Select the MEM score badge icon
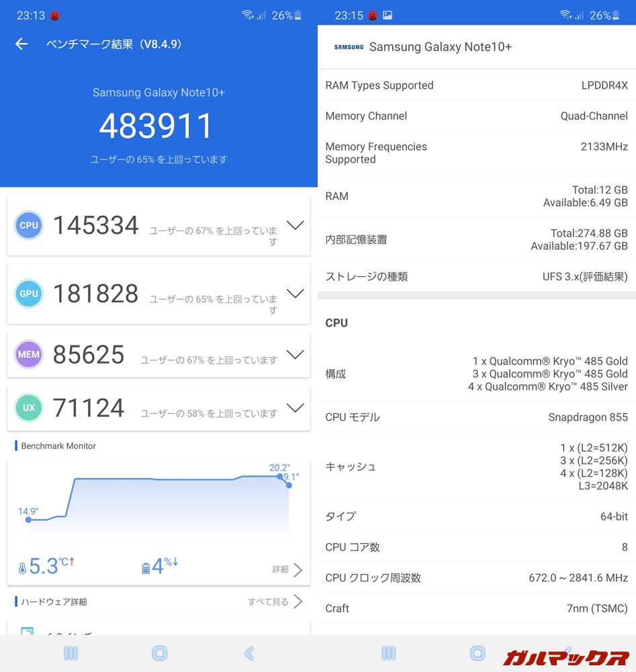This screenshot has height=672, width=636. tap(28, 354)
